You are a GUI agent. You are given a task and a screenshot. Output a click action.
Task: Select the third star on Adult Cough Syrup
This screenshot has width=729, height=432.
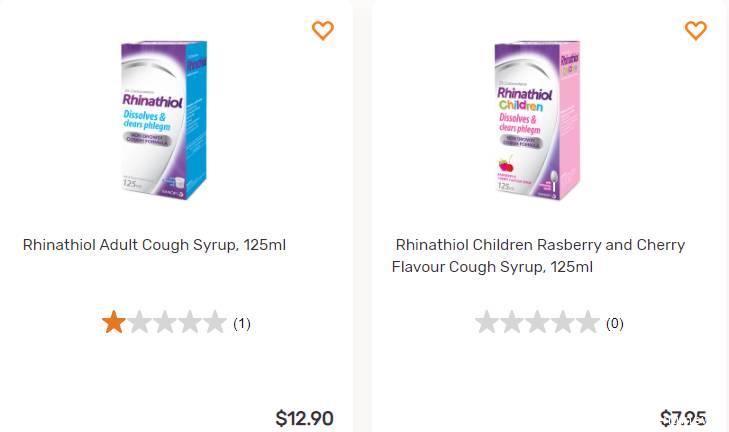pos(164,322)
